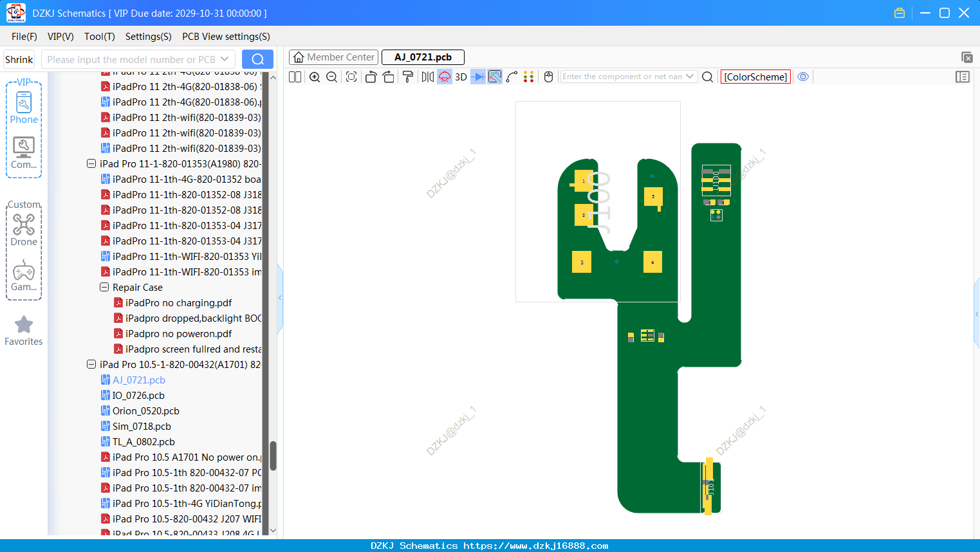Select the paint roller highlight tool
The image size is (980, 552).
(408, 77)
